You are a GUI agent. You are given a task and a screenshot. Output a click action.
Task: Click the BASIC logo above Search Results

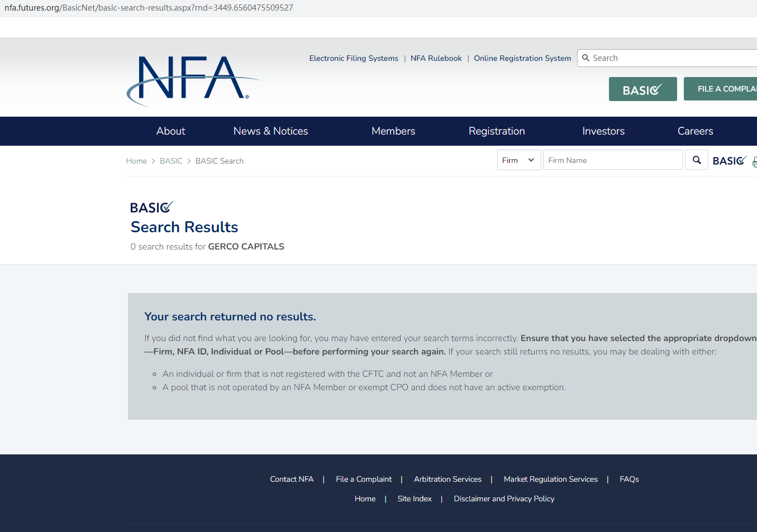tap(152, 208)
